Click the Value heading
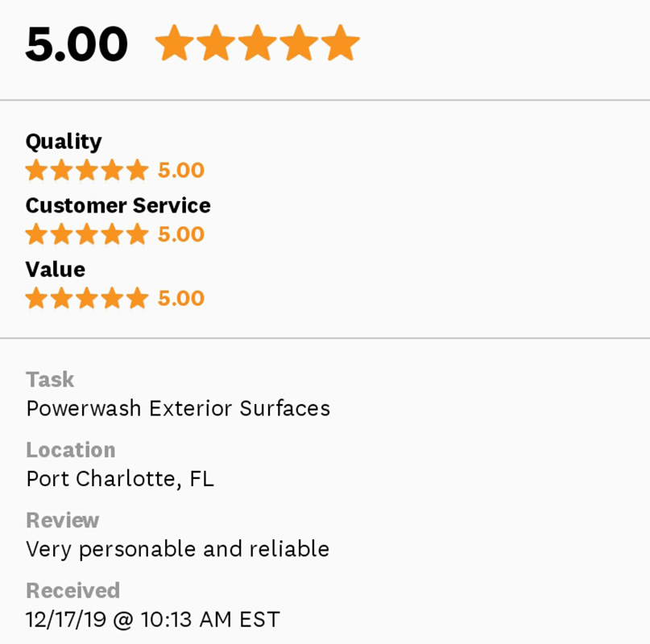Screen dimensions: 650x644 [x=55, y=269]
